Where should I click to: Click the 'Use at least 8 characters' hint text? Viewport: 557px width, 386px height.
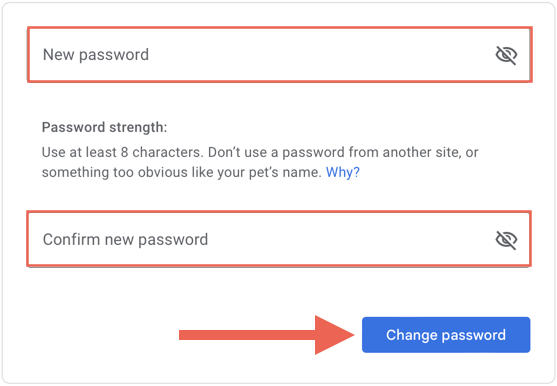pyautogui.click(x=123, y=152)
